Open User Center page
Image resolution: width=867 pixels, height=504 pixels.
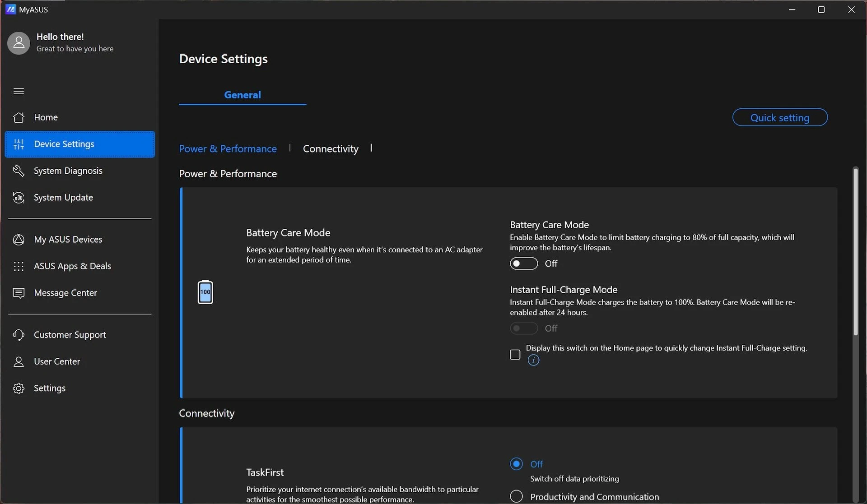point(79,361)
